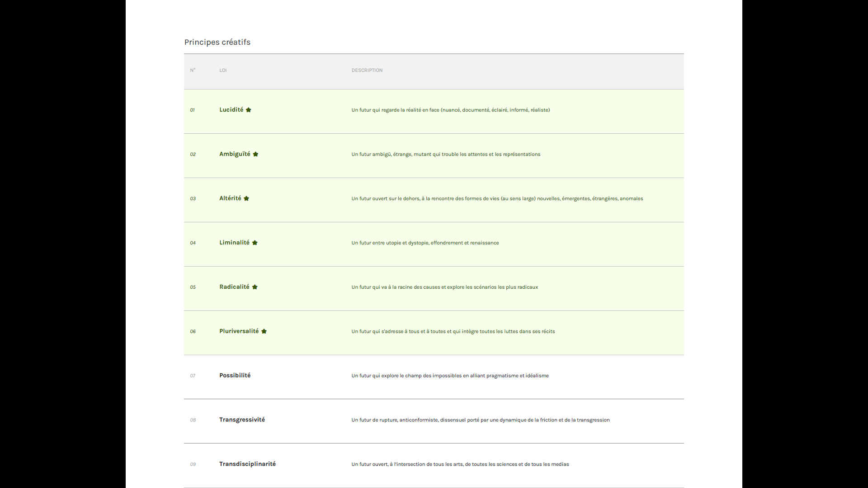Sort by the N° column header
The width and height of the screenshot is (868, 488).
[193, 70]
